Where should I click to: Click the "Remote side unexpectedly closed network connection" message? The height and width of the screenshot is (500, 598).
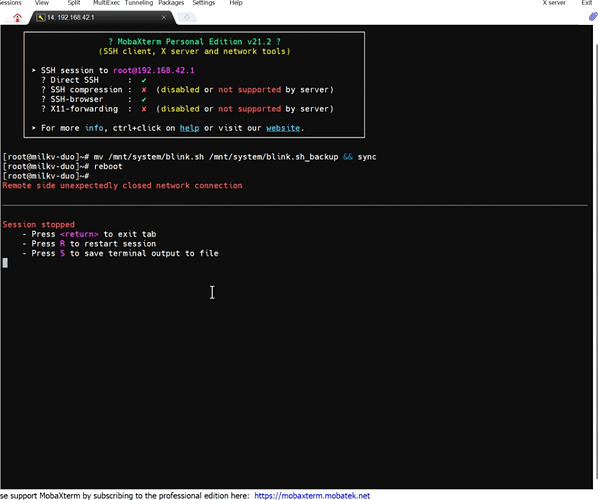tap(122, 186)
